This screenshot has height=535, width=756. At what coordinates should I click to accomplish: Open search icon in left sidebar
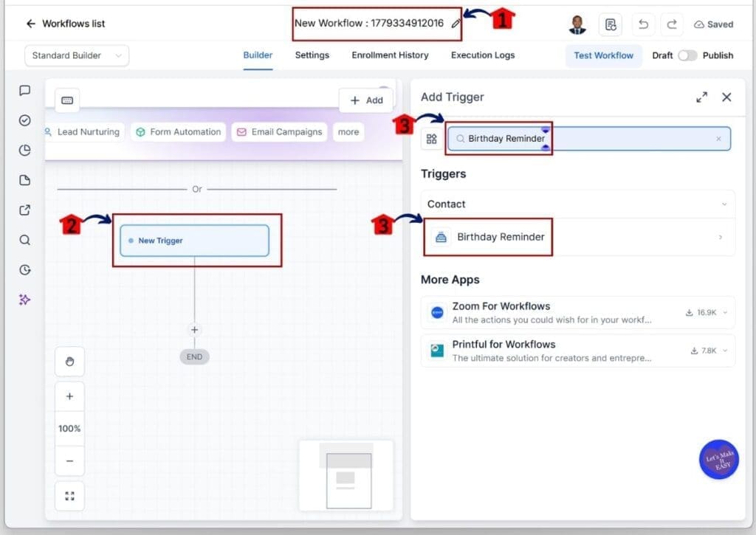coord(24,240)
